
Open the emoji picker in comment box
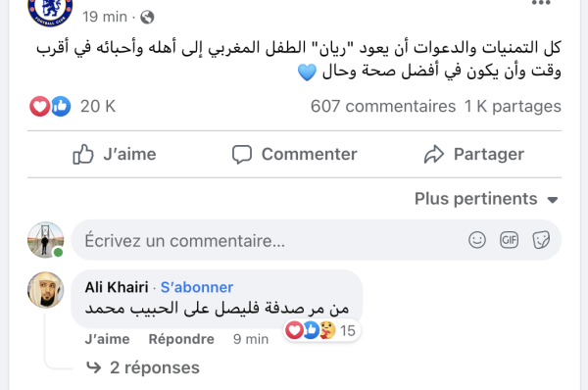pyautogui.click(x=477, y=240)
